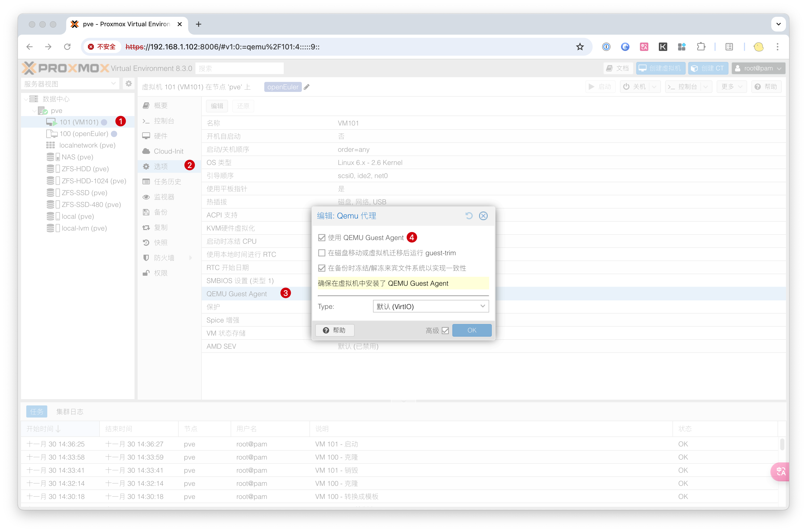Viewport: 807px width, 532px height.
Task: Toggle the Use QEMU Guest Agent checkbox
Action: (x=322, y=237)
